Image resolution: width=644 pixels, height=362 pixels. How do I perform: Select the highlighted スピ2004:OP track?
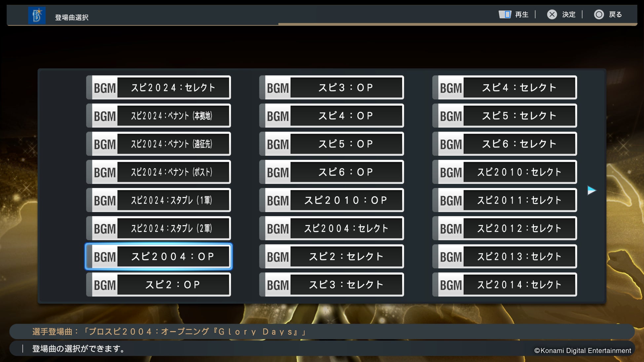point(159,256)
